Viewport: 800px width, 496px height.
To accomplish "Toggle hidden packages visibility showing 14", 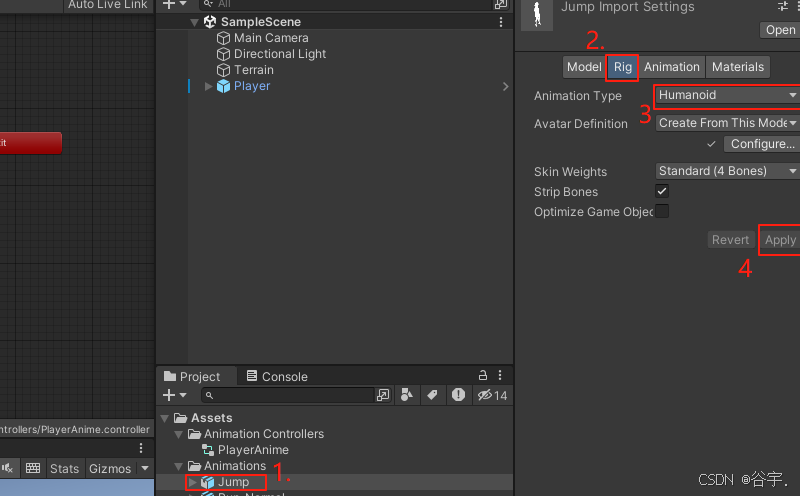I will tap(492, 395).
